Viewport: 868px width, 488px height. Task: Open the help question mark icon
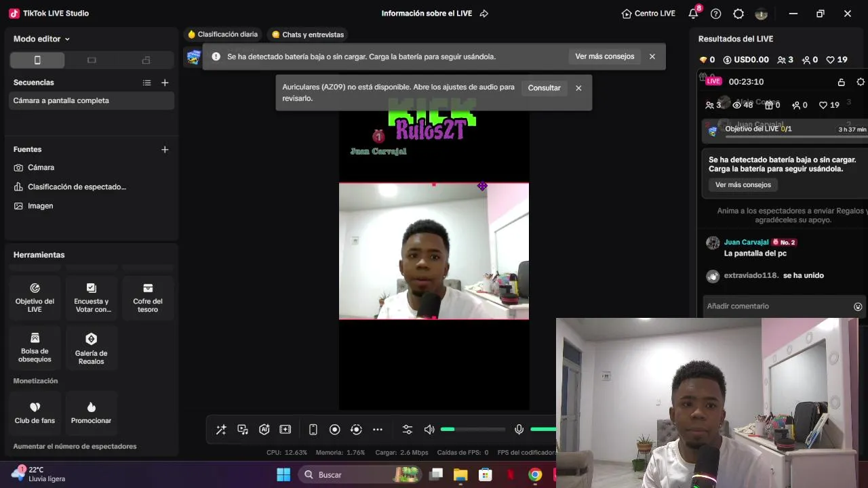(716, 14)
